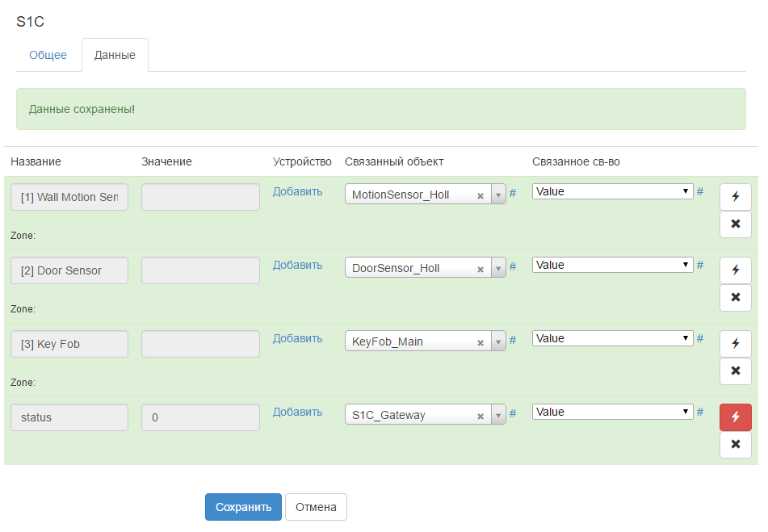Click the status value input field
Image resolution: width=768 pixels, height=532 pixels.
tap(200, 417)
